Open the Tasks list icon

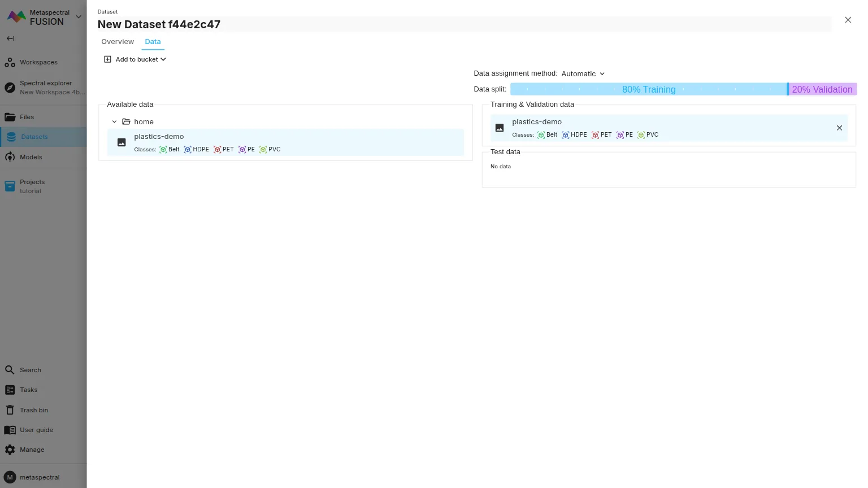click(x=10, y=390)
